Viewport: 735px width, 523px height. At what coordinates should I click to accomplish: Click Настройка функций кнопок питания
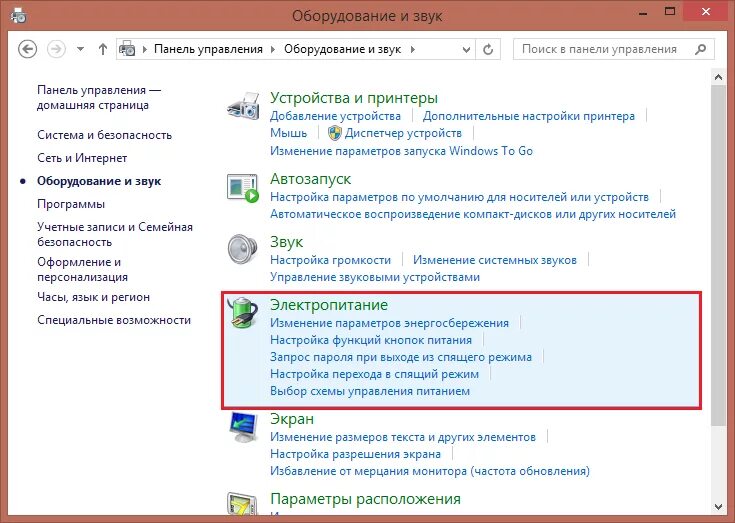[371, 340]
